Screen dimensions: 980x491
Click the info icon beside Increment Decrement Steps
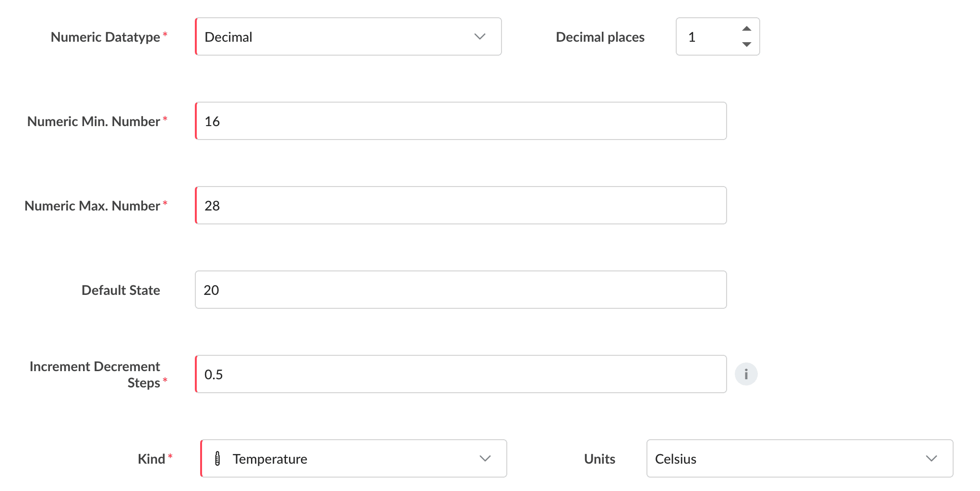[746, 374]
